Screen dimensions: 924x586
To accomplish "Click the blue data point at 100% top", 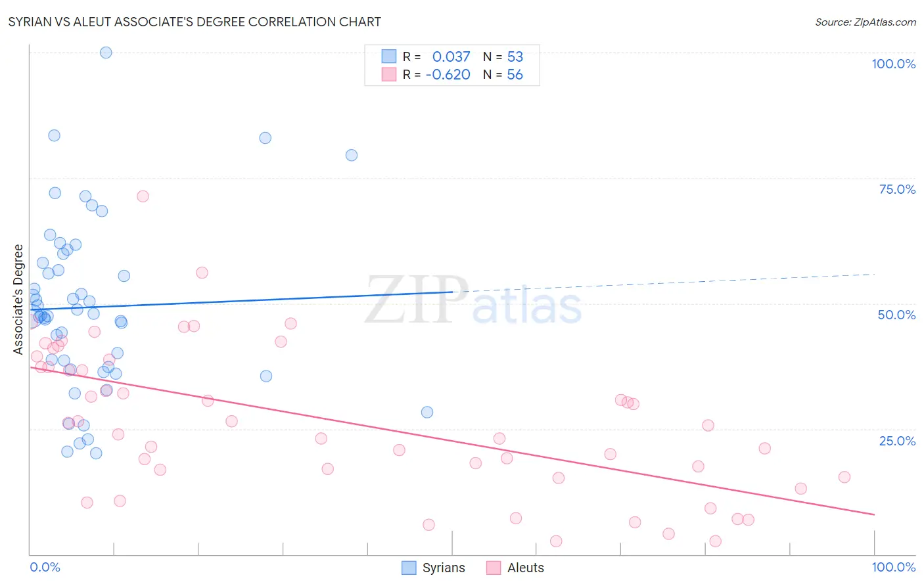I will [x=106, y=53].
